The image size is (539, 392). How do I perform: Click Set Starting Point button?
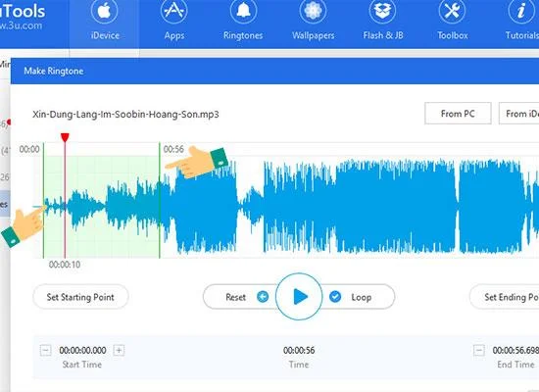click(x=80, y=297)
